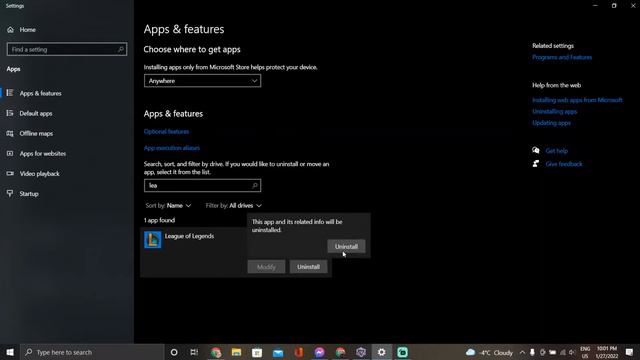640x360 pixels.
Task: Click the app list search field containing 'lea'
Action: pos(202,185)
